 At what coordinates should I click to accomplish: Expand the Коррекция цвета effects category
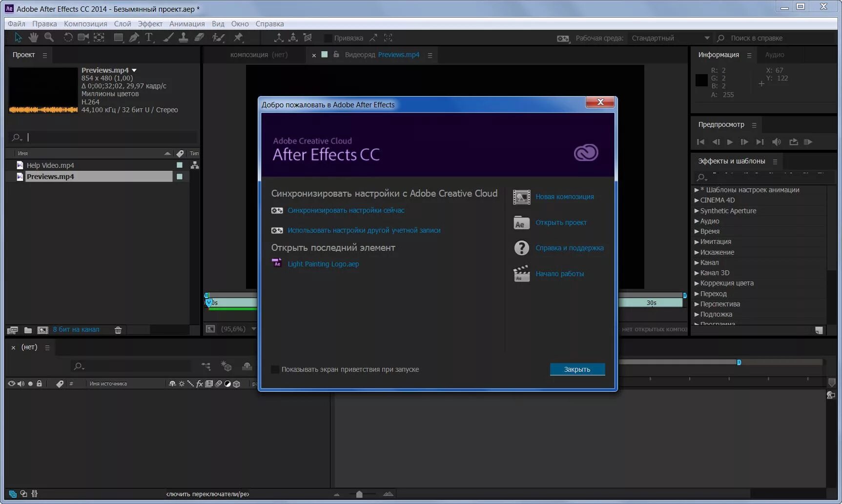tap(697, 283)
